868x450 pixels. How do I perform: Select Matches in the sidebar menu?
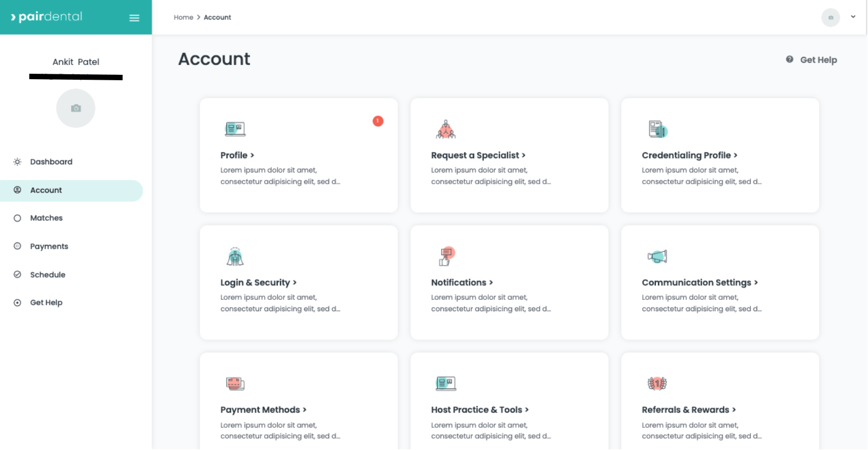click(x=46, y=218)
